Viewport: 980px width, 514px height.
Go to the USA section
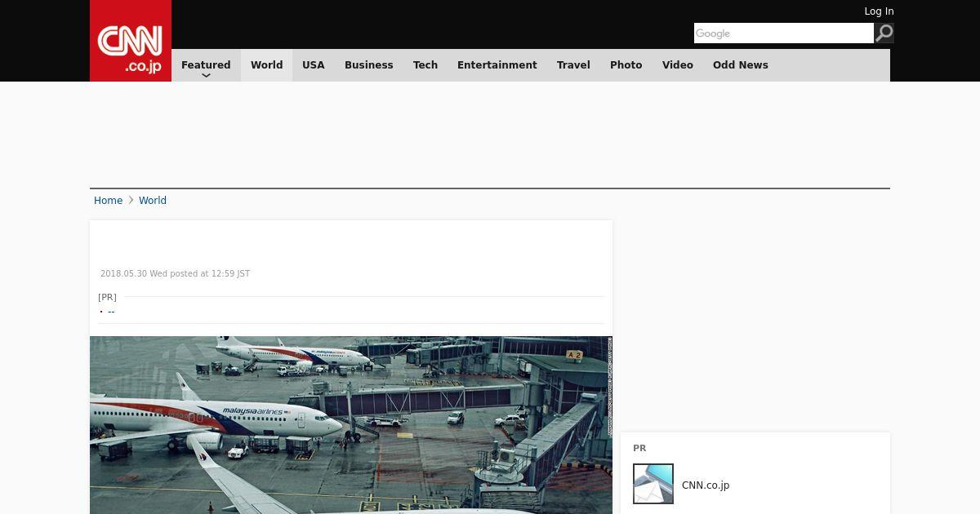tap(314, 65)
